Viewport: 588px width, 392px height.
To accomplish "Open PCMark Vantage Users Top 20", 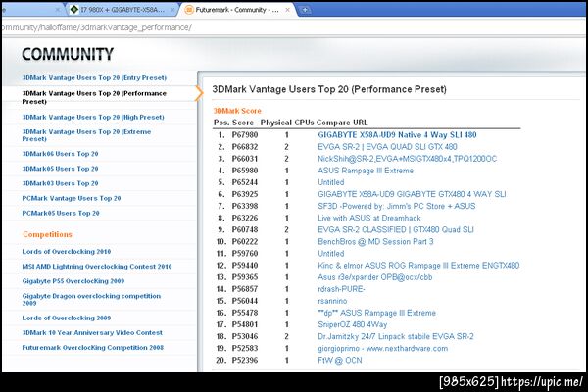I will coord(72,198).
